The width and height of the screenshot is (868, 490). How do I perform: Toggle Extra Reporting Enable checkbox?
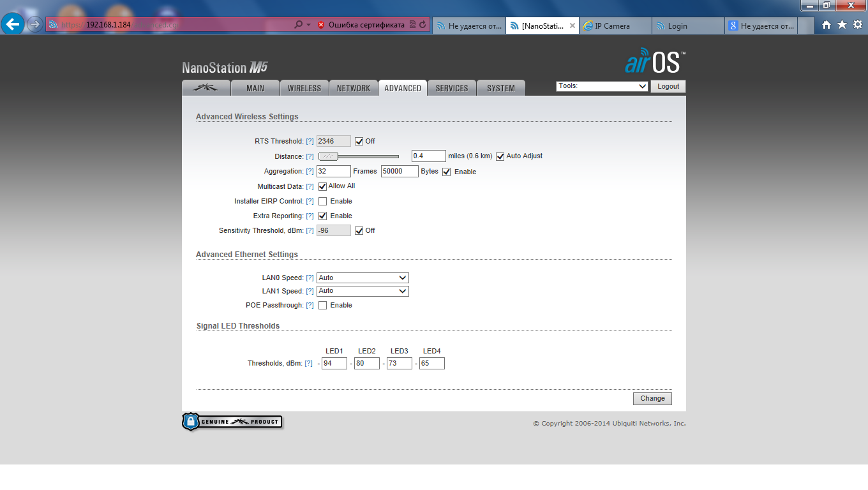coord(322,216)
